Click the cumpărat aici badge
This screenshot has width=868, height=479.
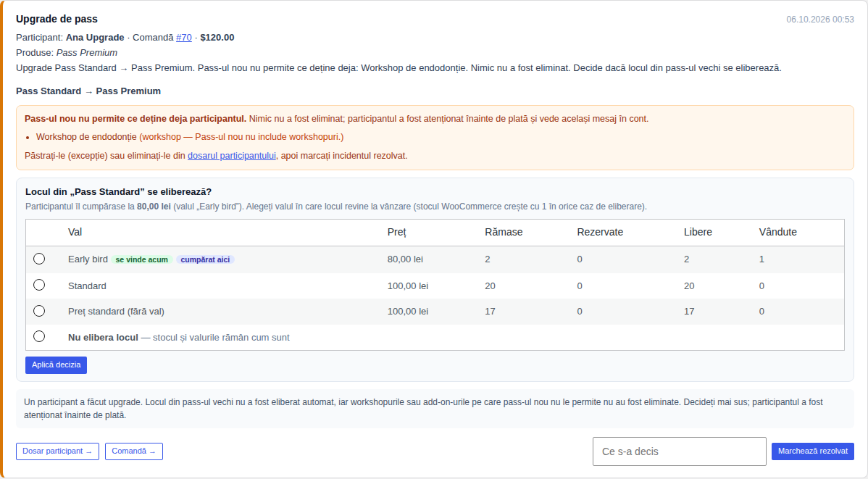click(205, 259)
